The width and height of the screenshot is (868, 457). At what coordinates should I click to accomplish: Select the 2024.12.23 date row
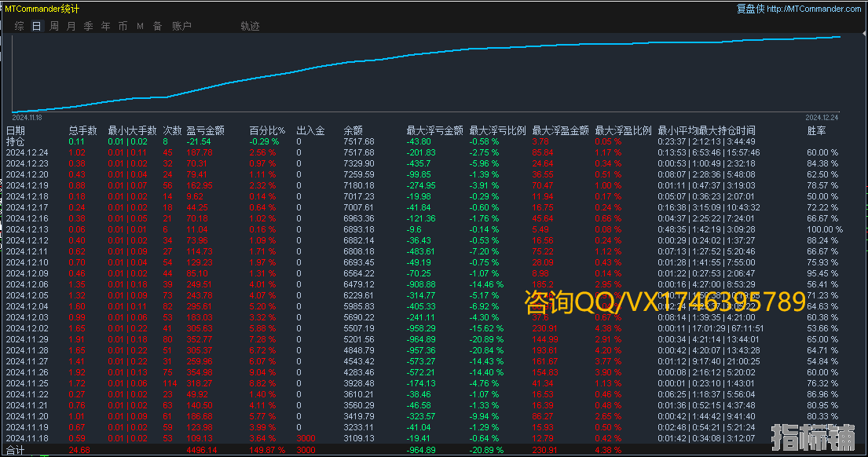point(27,164)
